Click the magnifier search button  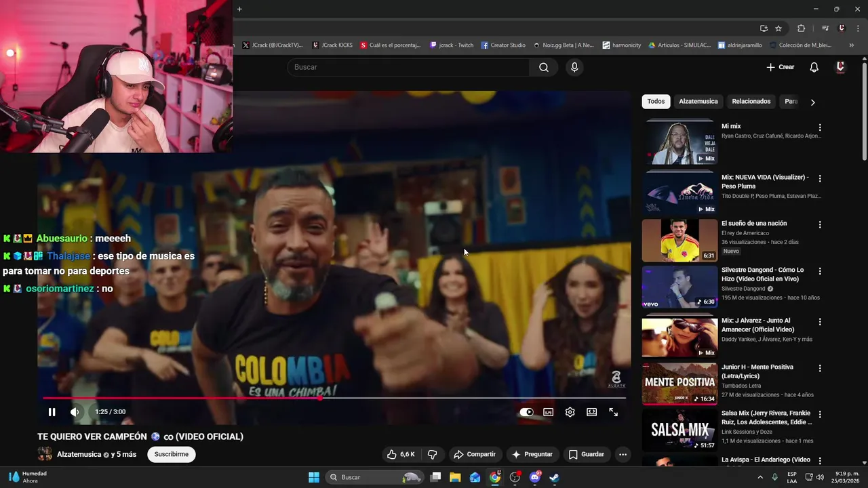544,67
